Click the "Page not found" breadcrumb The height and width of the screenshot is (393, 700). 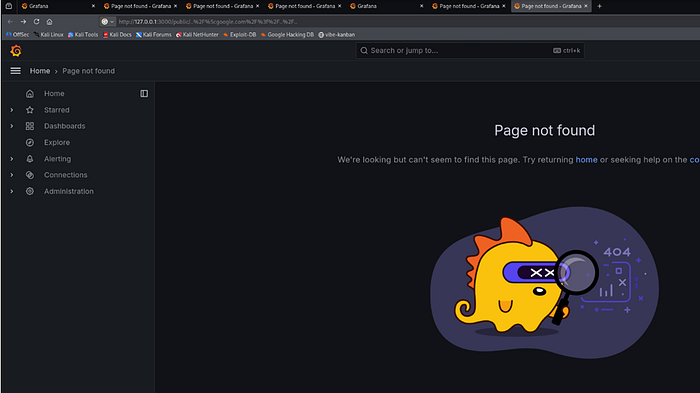coord(88,71)
